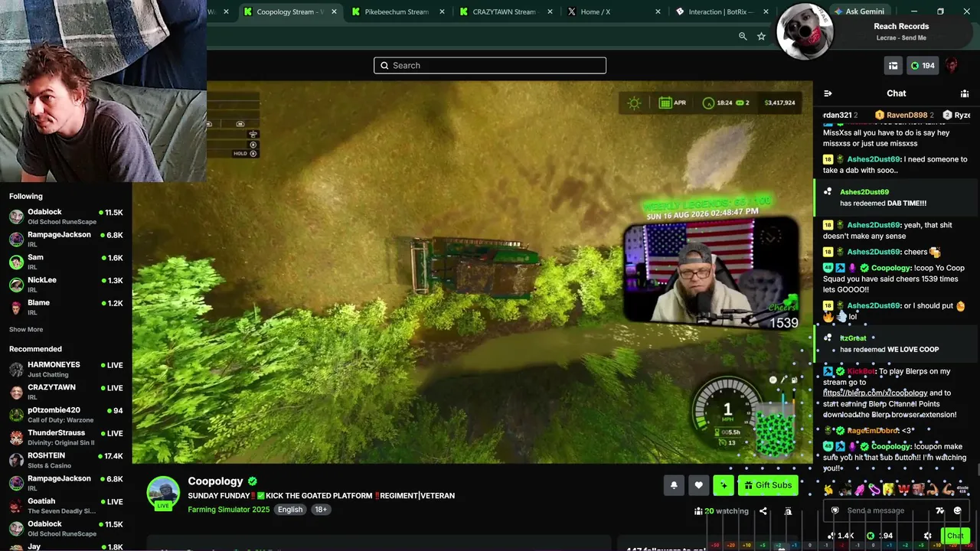Click the zoom magnifier in address bar
Image resolution: width=980 pixels, height=551 pixels.
coord(743,36)
